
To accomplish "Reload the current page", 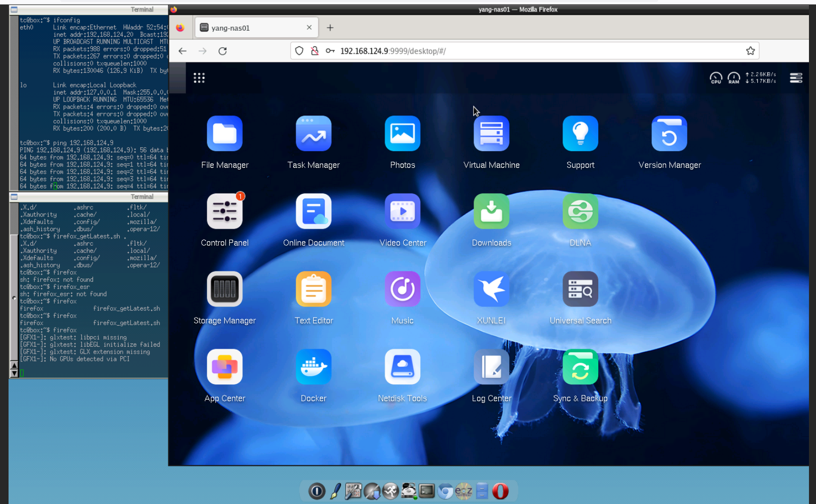I will 223,51.
